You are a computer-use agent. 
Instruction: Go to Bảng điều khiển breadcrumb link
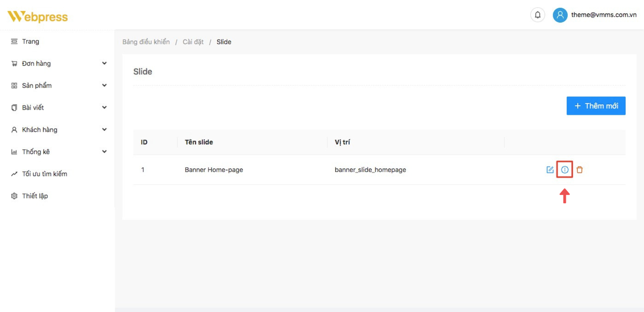coord(146,42)
